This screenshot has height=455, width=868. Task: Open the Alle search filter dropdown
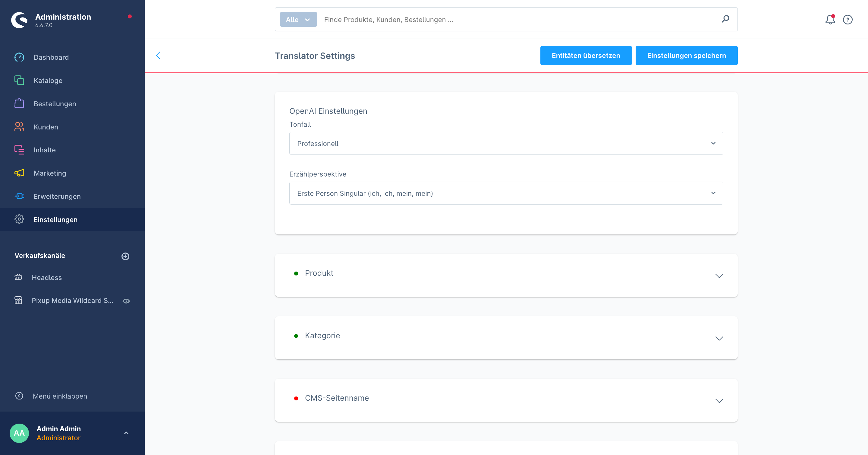click(298, 20)
